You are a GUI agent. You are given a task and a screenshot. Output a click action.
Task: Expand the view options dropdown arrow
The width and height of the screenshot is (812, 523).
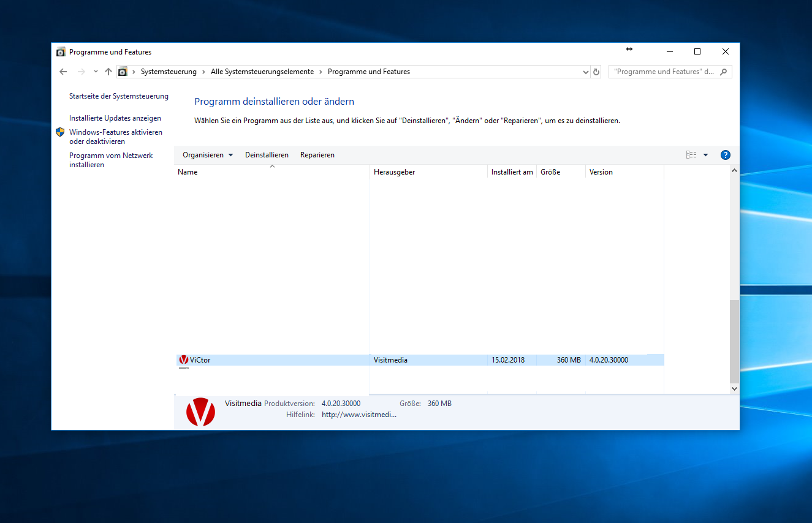pos(705,155)
